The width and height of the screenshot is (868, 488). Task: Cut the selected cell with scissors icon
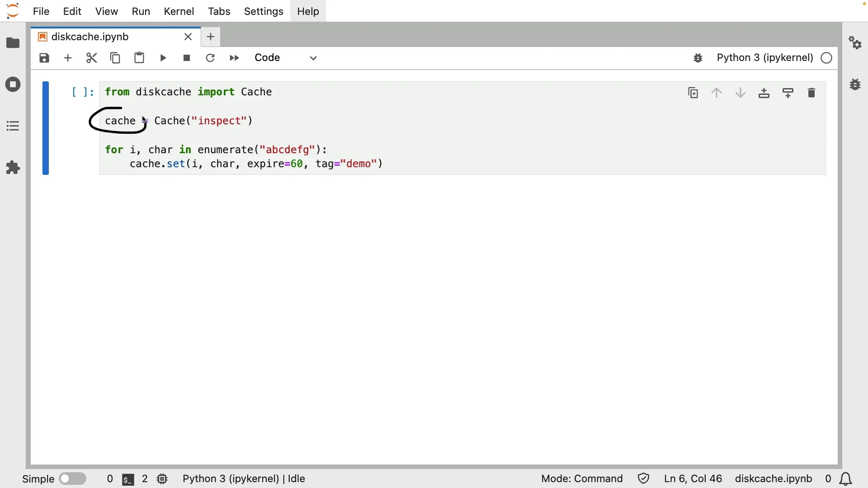pyautogui.click(x=92, y=58)
